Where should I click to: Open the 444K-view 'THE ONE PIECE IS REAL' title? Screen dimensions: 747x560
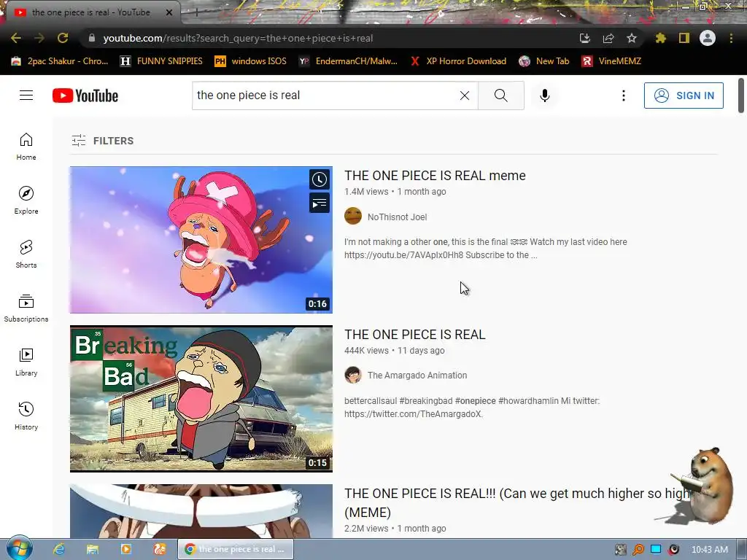(x=415, y=334)
